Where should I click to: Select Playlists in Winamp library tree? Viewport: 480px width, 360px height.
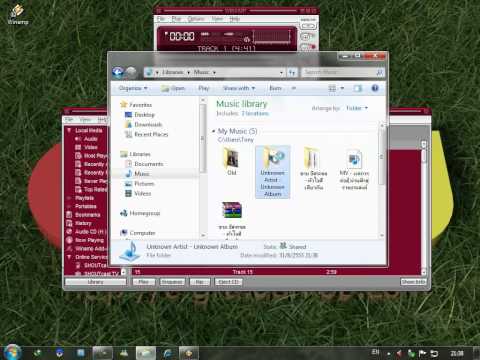pyautogui.click(x=81, y=198)
